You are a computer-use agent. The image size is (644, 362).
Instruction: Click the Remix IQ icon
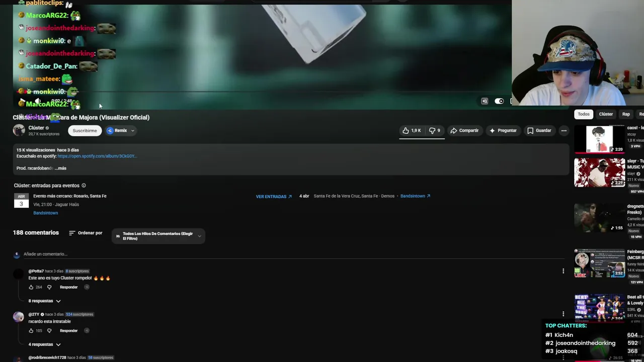(x=110, y=131)
